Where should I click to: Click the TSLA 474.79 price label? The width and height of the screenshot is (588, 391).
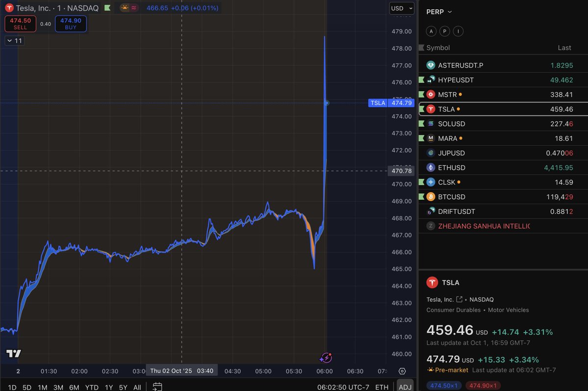coord(392,103)
